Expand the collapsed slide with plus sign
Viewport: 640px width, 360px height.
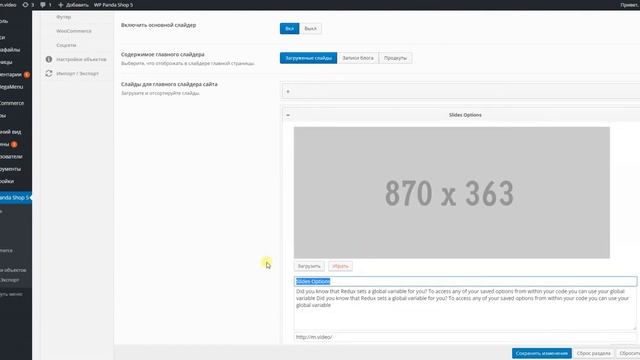pos(288,91)
